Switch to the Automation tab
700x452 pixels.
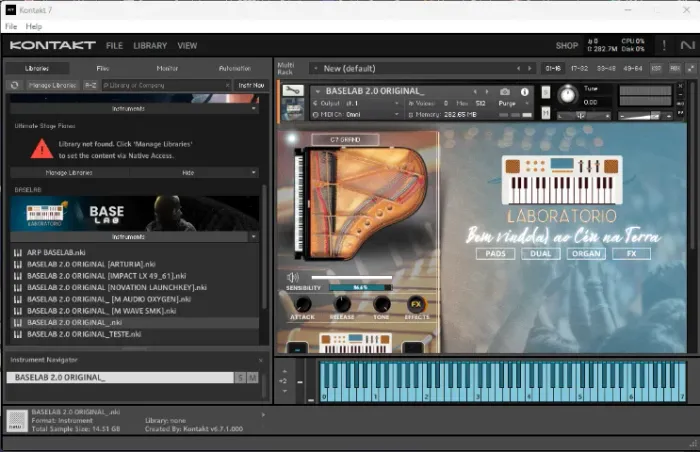(235, 68)
